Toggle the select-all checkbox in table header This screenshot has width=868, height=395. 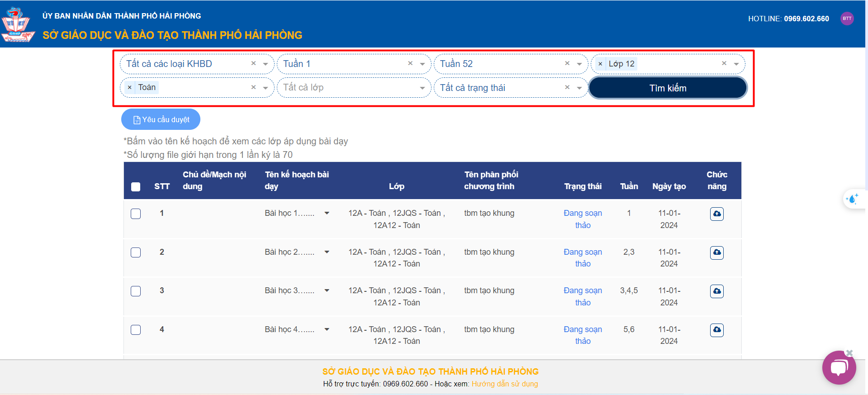click(x=136, y=186)
